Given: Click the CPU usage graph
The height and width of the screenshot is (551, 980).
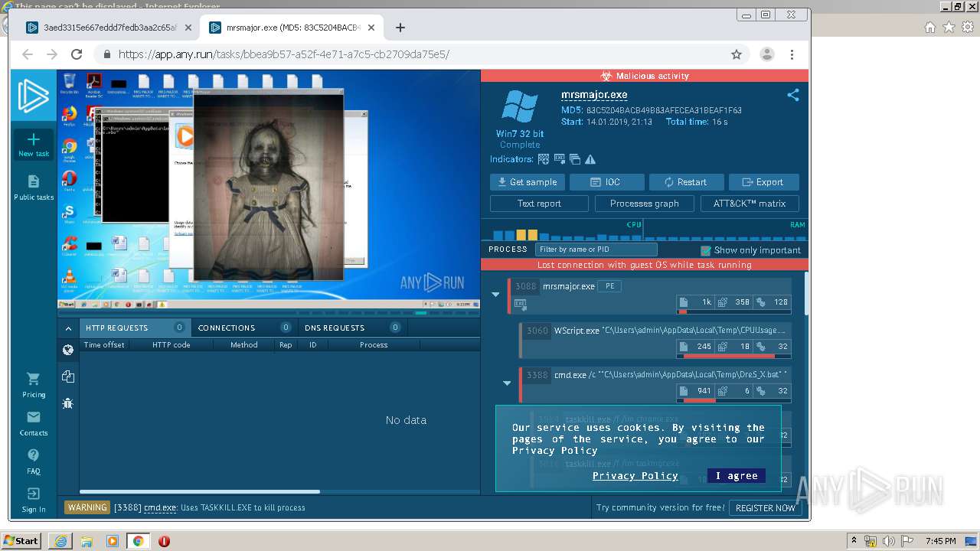Looking at the screenshot, I should point(563,230).
